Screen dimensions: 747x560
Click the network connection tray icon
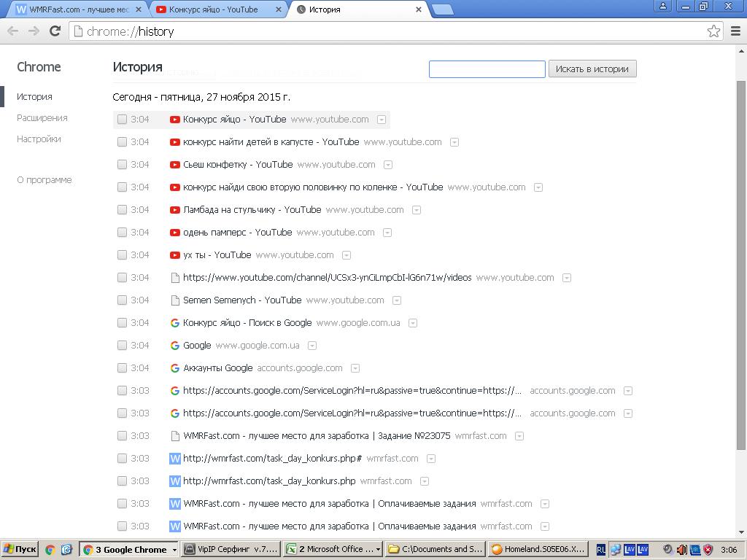[x=616, y=550]
